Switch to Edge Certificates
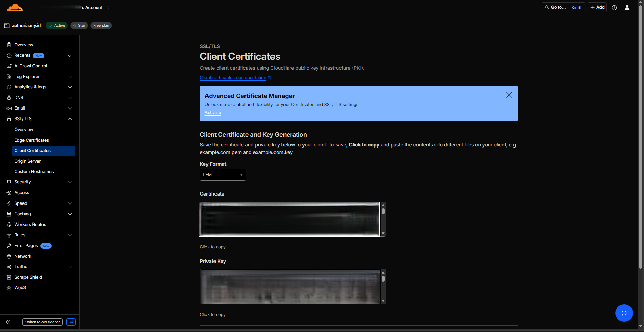Image resolution: width=644 pixels, height=332 pixels. [x=31, y=140]
